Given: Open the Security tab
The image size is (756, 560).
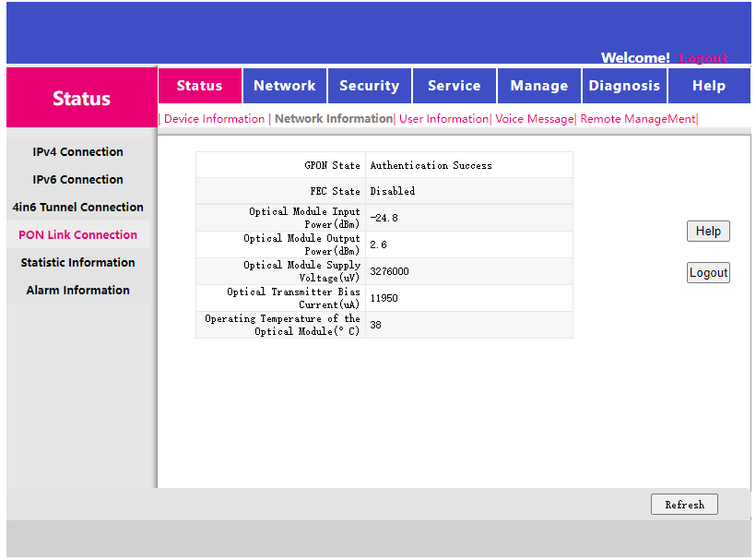Looking at the screenshot, I should point(370,86).
